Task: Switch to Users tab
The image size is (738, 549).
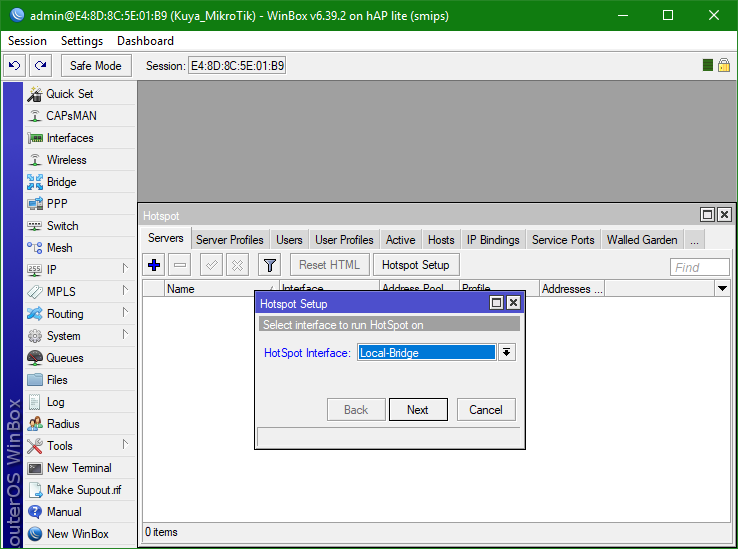Action: 289,240
